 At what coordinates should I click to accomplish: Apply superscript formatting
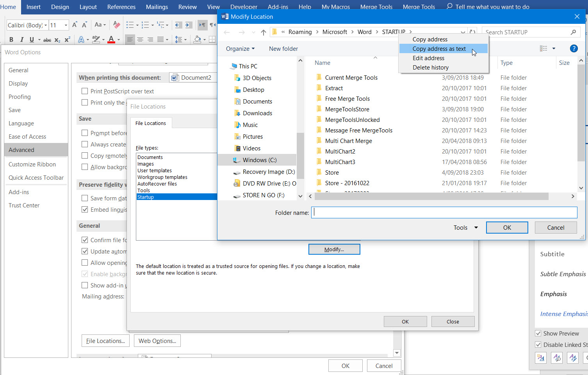click(67, 39)
